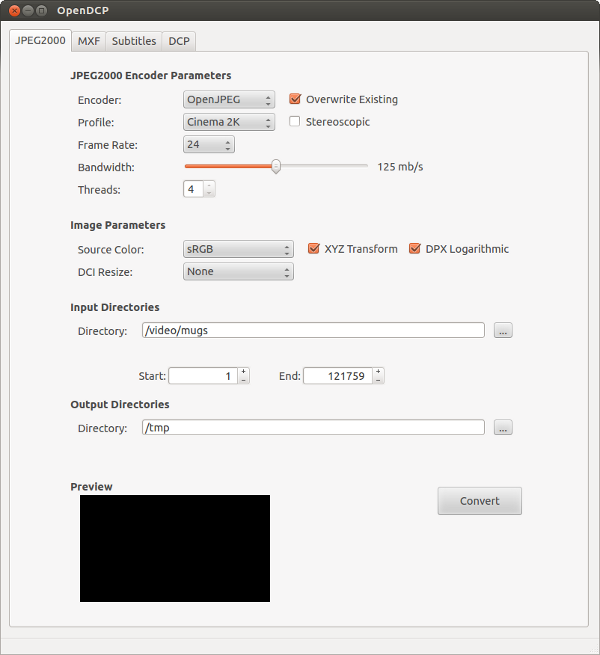Toggle the DPX Logarithmic checkbox

click(x=414, y=249)
